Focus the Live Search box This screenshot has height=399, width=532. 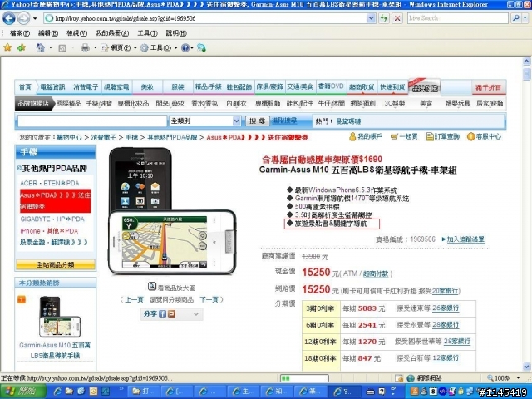tap(457, 18)
